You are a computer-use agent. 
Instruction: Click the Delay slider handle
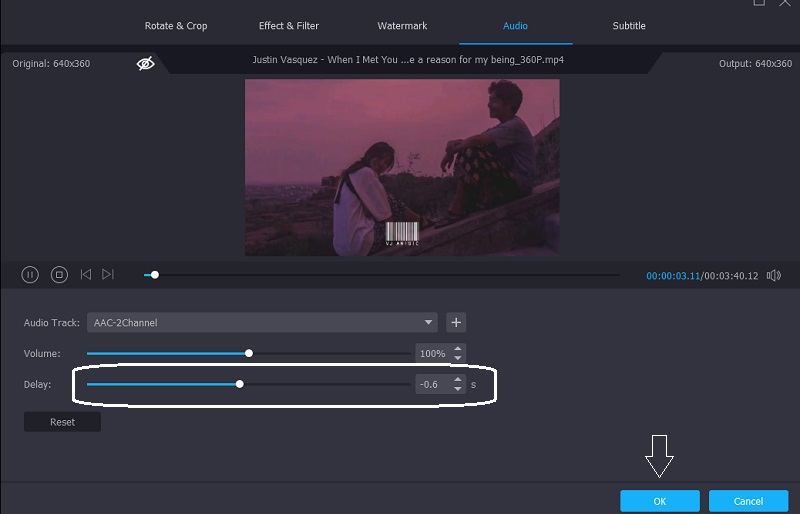click(239, 383)
